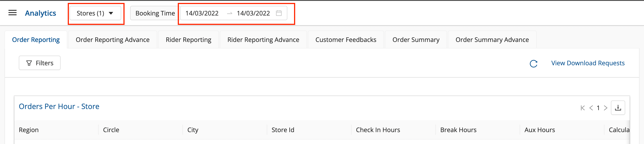Click the Analytics title link
644x144 pixels.
click(x=40, y=13)
